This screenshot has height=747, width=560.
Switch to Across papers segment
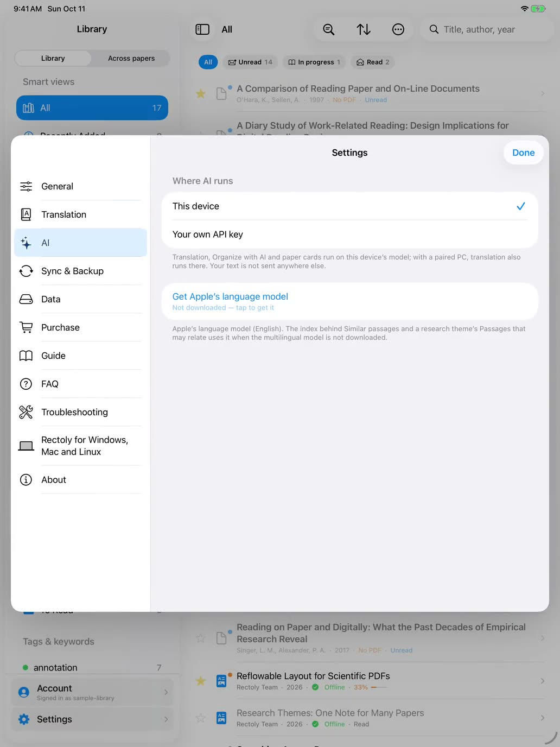[x=131, y=58]
